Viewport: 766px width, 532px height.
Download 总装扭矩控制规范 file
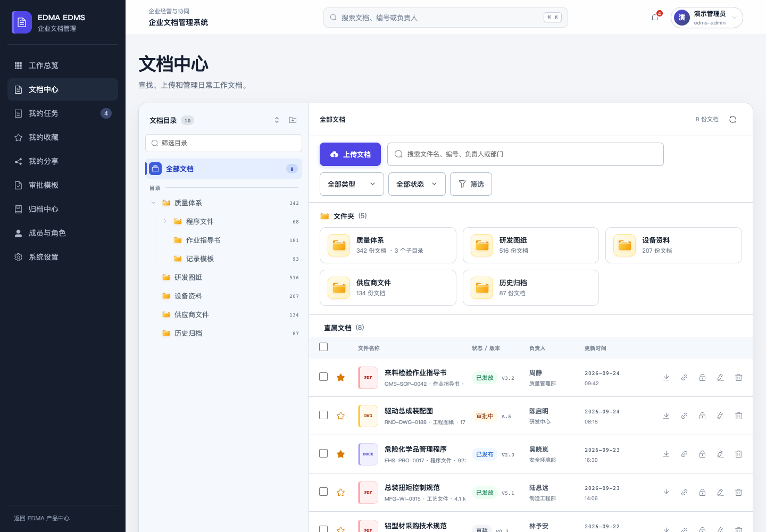click(666, 493)
